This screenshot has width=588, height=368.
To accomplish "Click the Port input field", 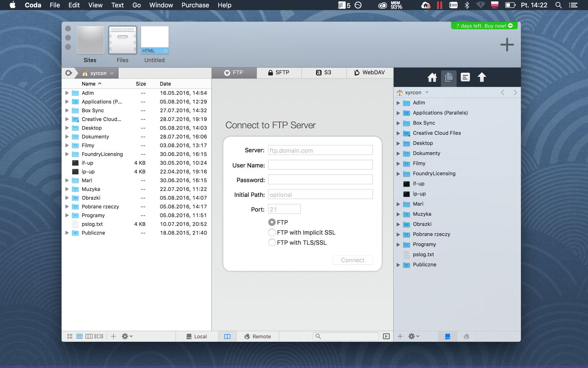I will tap(284, 209).
